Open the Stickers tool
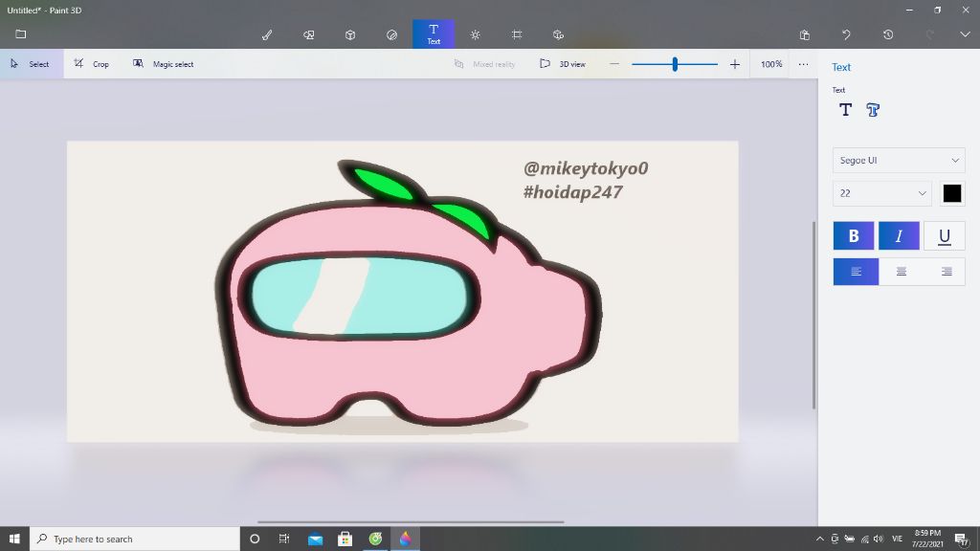The width and height of the screenshot is (980, 551). tap(391, 35)
